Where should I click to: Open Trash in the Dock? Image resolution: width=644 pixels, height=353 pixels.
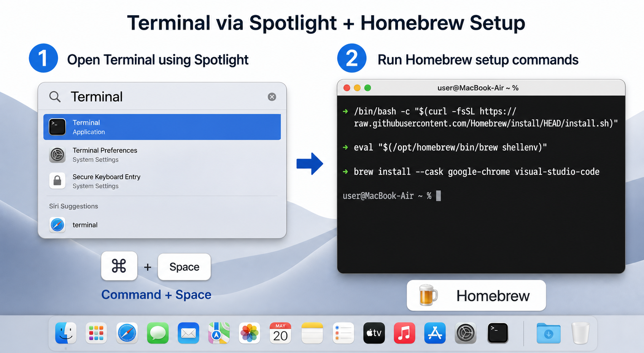[x=580, y=333]
